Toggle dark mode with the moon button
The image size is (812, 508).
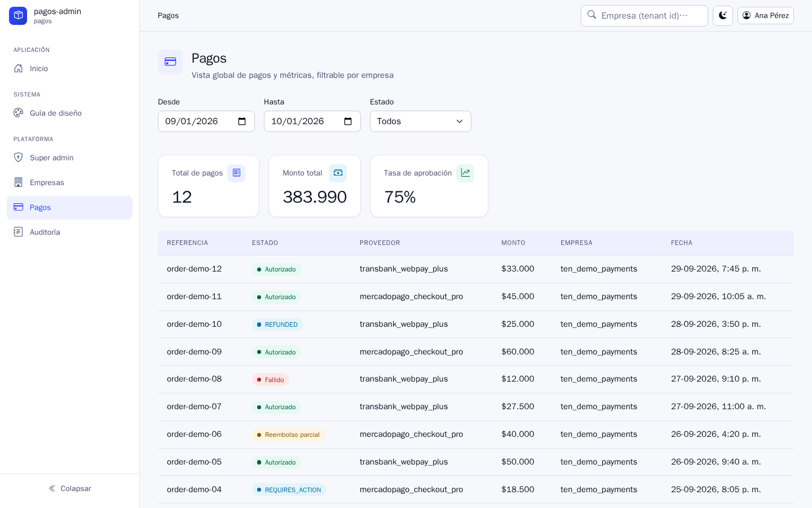(x=723, y=16)
